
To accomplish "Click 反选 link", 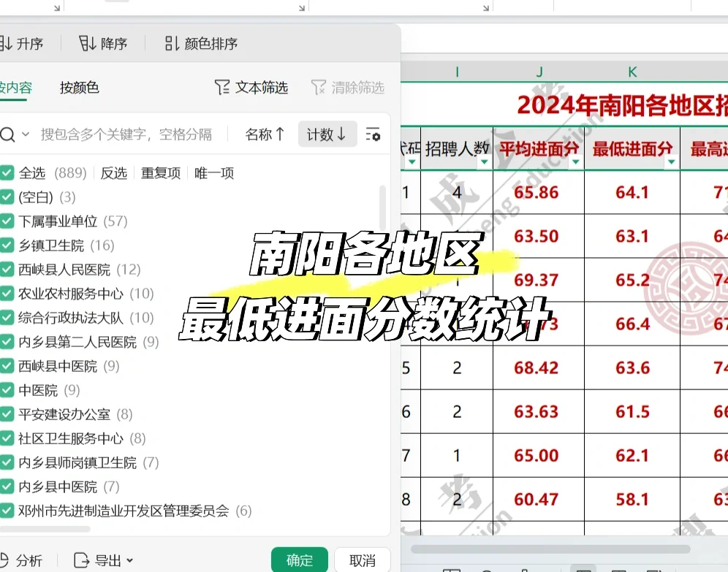I will point(114,173).
